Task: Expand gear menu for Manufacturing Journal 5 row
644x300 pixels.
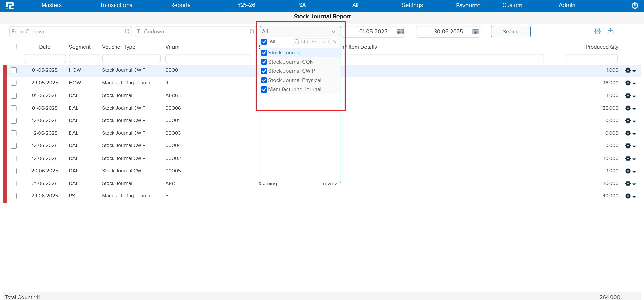Action: 630,196
